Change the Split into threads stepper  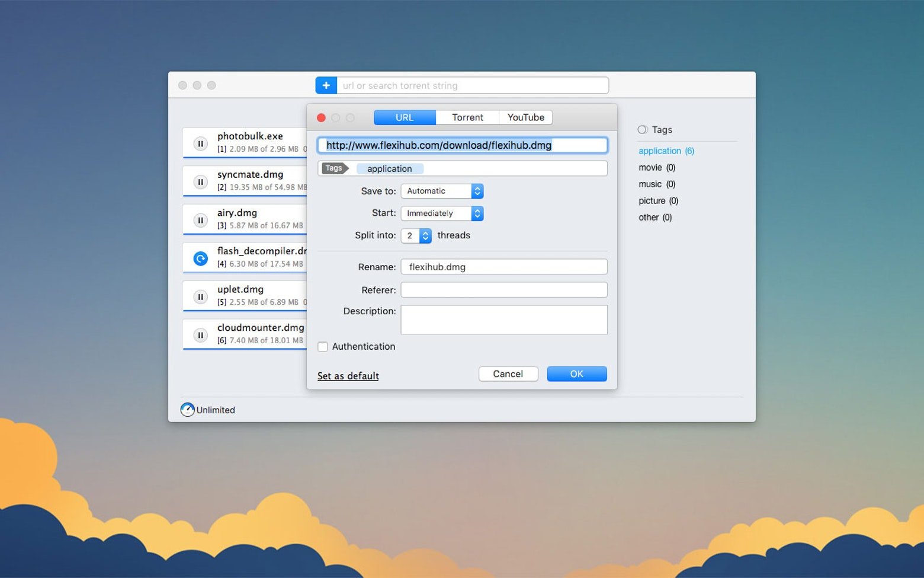click(x=425, y=235)
